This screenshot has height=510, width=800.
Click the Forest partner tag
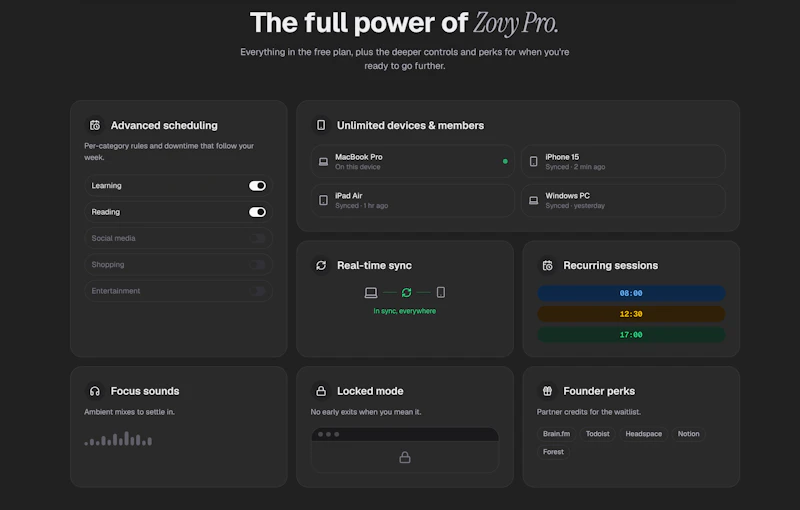coord(553,452)
